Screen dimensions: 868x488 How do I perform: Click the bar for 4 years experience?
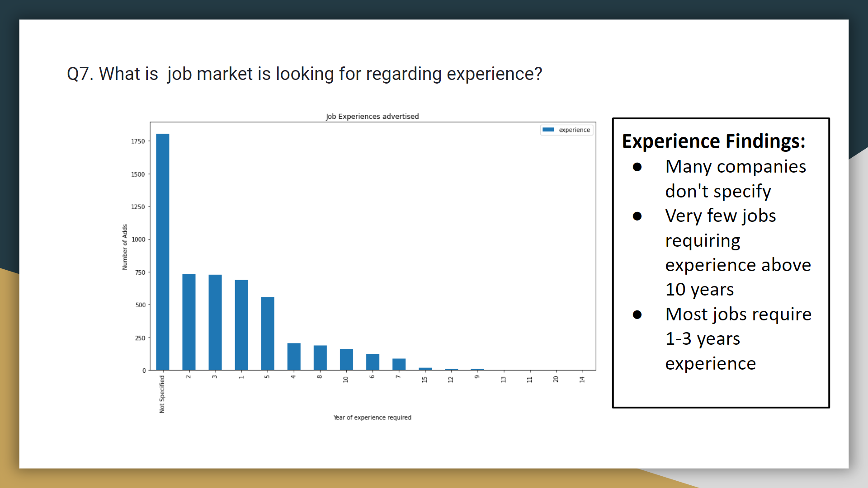click(294, 357)
